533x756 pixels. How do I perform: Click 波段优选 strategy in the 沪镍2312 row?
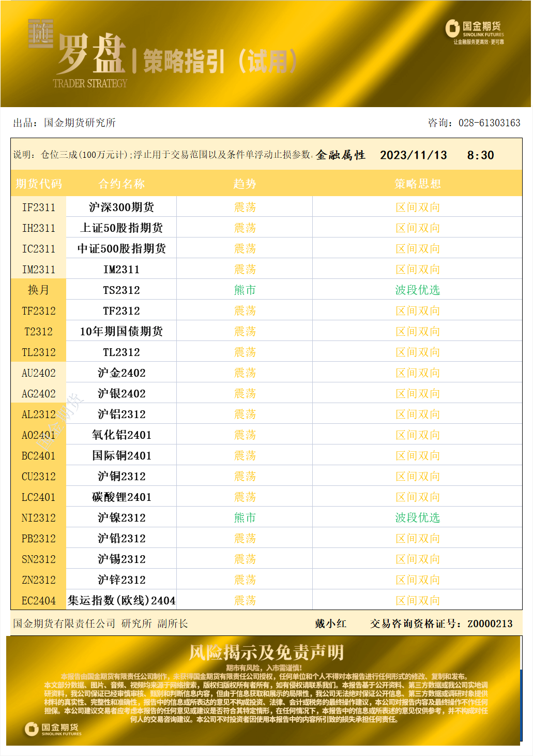click(418, 517)
